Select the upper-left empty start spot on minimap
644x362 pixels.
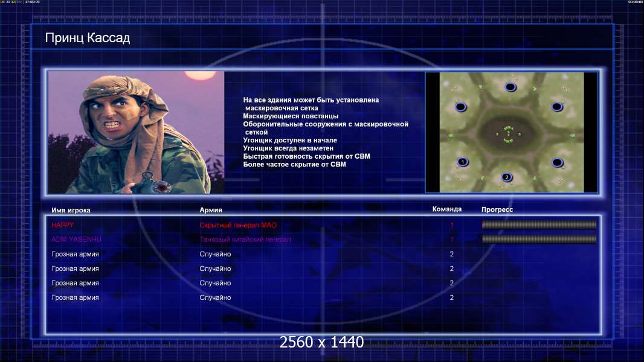(x=461, y=107)
